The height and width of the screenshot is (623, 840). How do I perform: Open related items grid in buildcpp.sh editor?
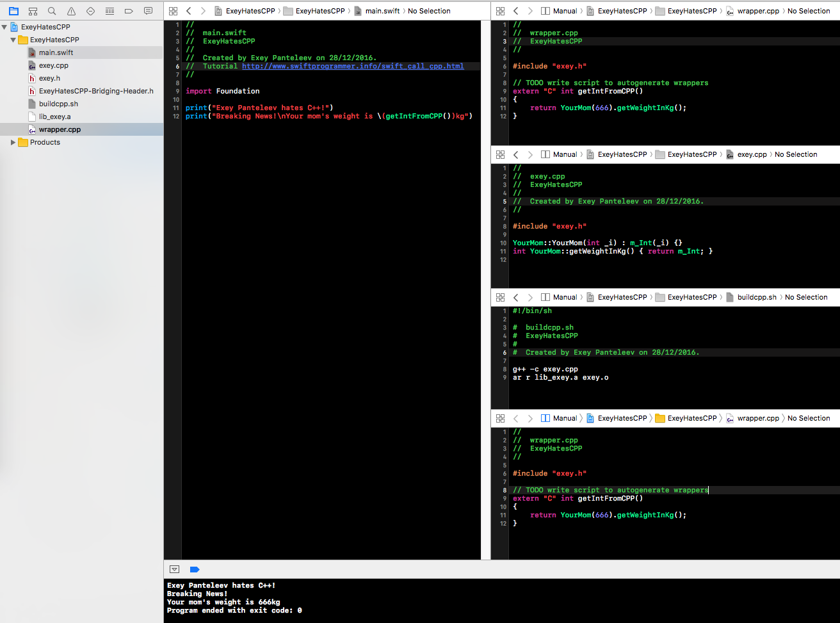point(501,297)
